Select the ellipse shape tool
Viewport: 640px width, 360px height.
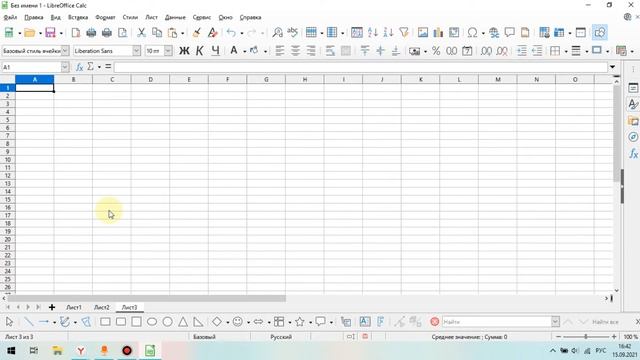pyautogui.click(x=152, y=322)
